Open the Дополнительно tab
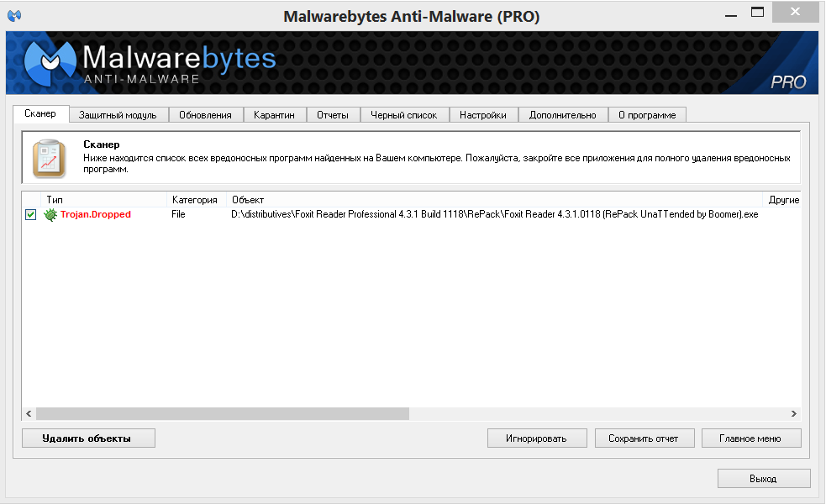 (563, 115)
